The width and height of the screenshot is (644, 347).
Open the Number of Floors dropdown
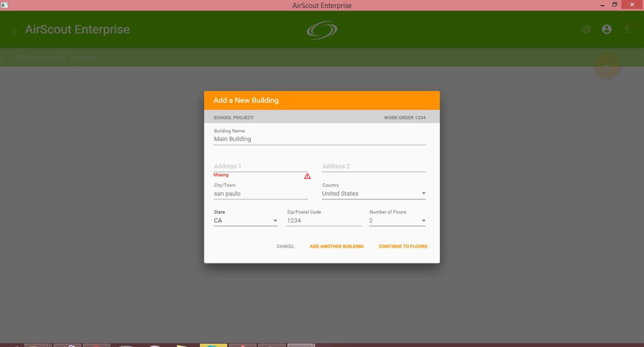click(x=397, y=221)
